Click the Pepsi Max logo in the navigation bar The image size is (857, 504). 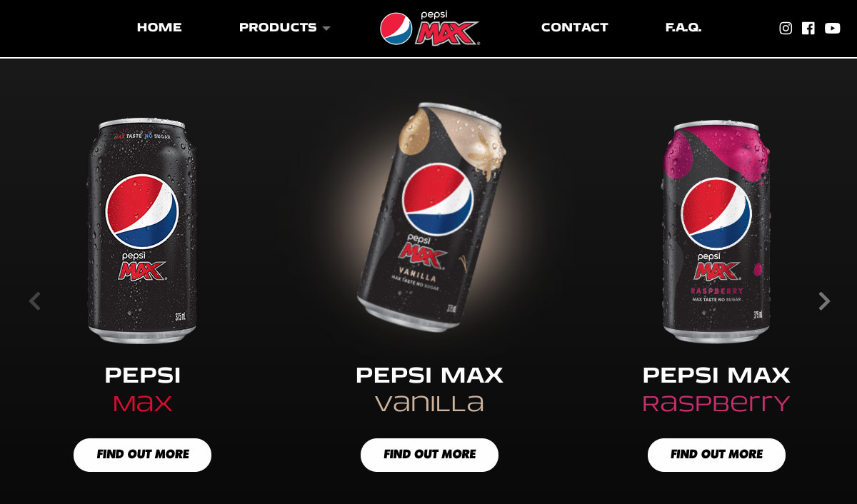click(x=429, y=29)
